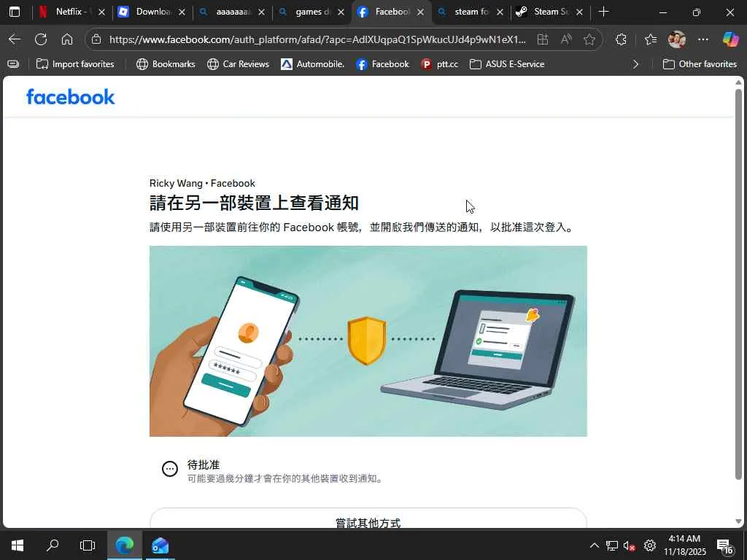Open the clock and date flyout
The width and height of the screenshot is (747, 560).
pyautogui.click(x=684, y=545)
